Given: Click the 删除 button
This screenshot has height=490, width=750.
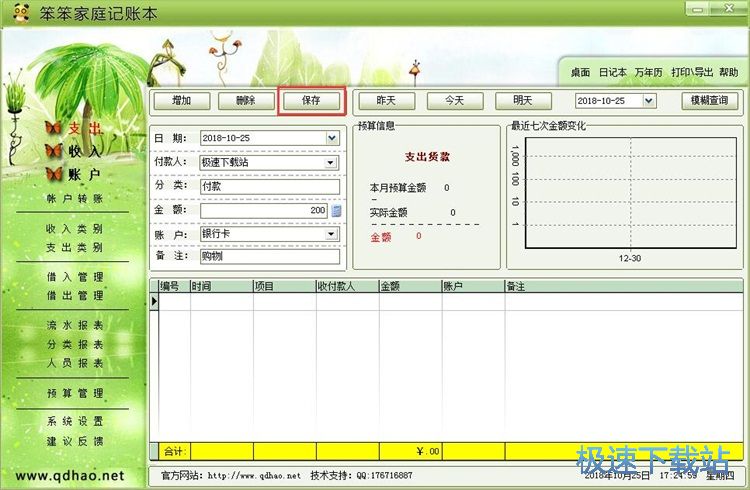Looking at the screenshot, I should 246,101.
